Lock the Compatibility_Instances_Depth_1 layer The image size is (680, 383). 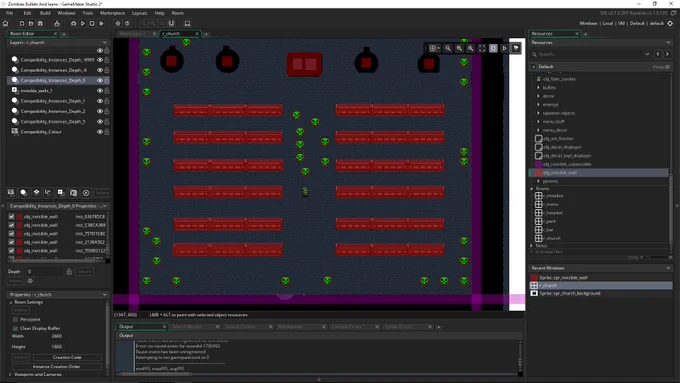(x=107, y=101)
